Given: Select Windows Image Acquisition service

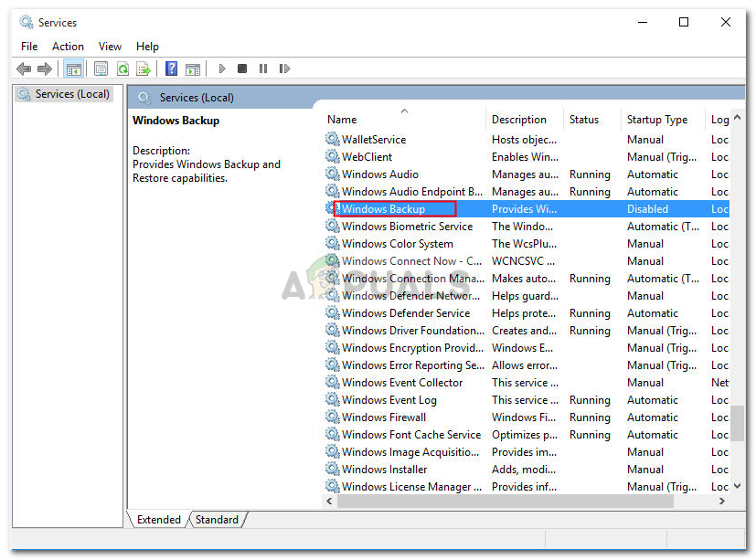Looking at the screenshot, I should pos(526,451).
